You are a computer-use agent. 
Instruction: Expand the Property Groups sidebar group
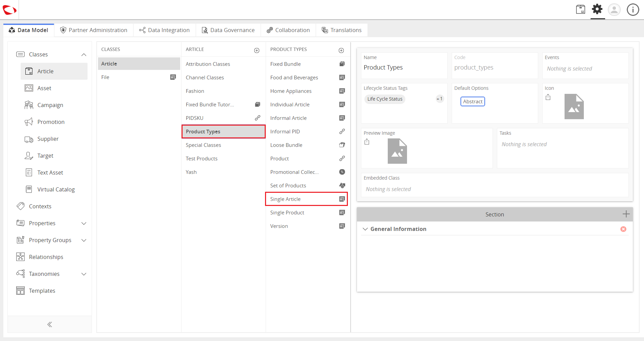[x=84, y=240]
